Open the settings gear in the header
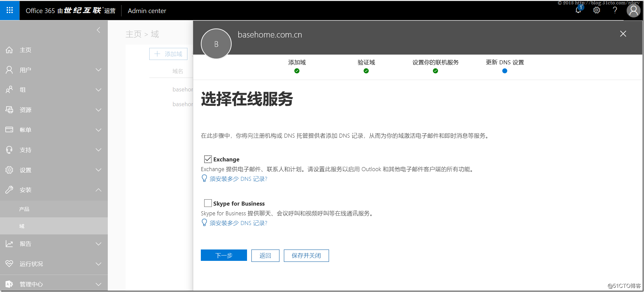This screenshot has width=644, height=292. point(597,10)
